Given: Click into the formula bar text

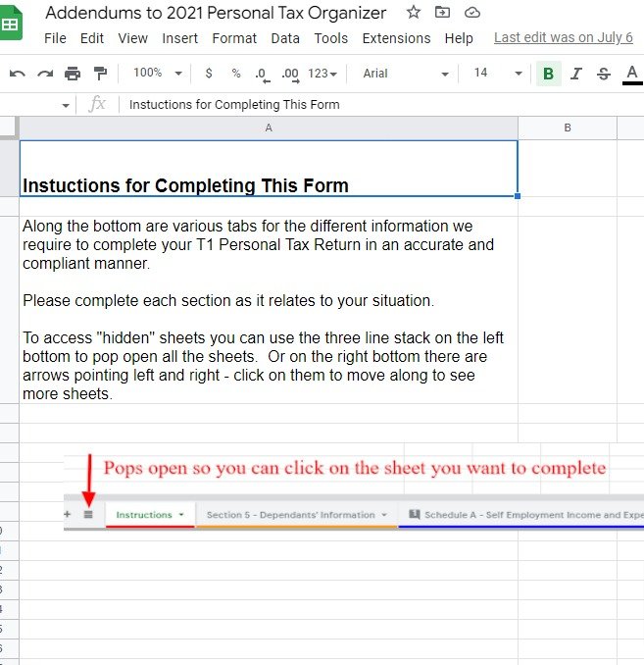Looking at the screenshot, I should click(234, 105).
